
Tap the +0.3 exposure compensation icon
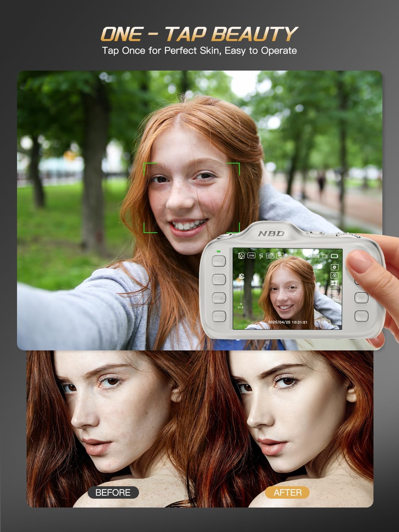[334, 291]
